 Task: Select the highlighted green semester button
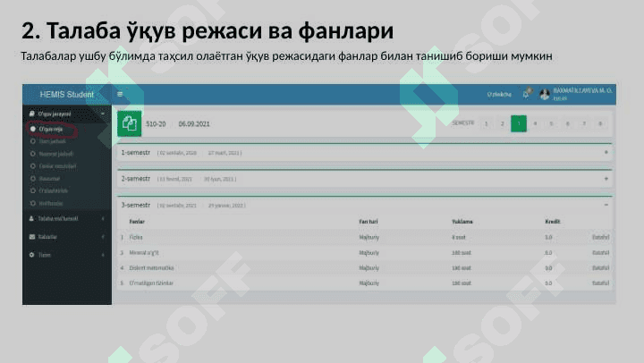coord(519,123)
